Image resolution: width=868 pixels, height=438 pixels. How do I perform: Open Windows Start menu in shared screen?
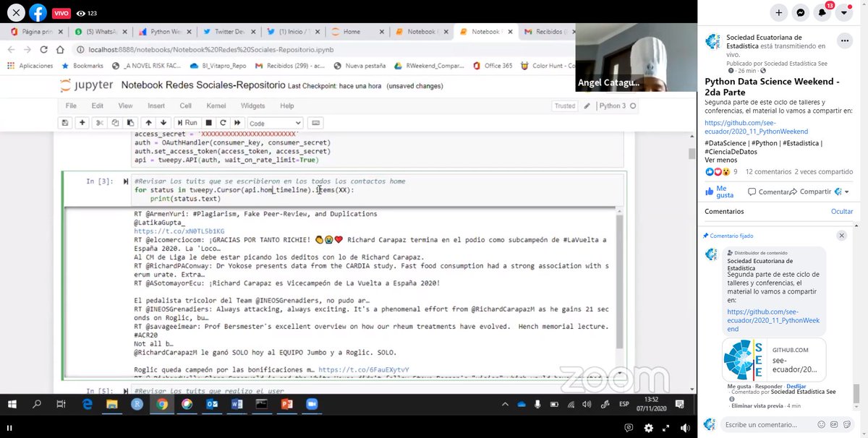12,405
